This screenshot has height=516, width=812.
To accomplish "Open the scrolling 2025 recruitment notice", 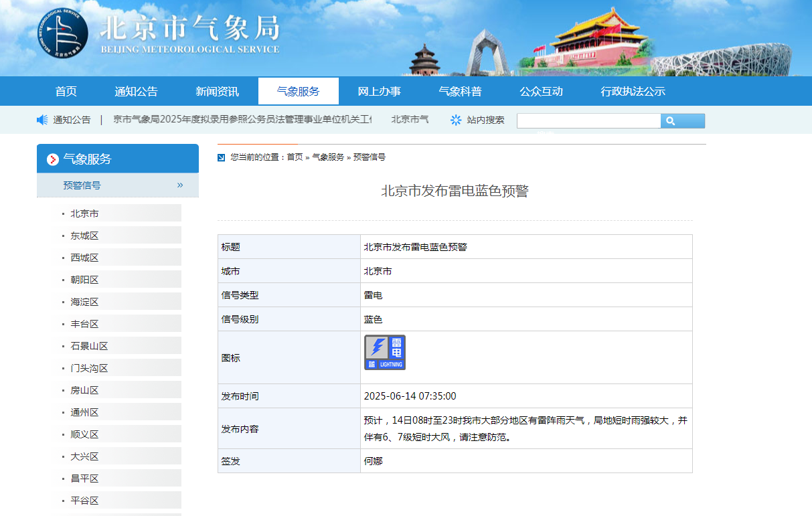I will [242, 120].
